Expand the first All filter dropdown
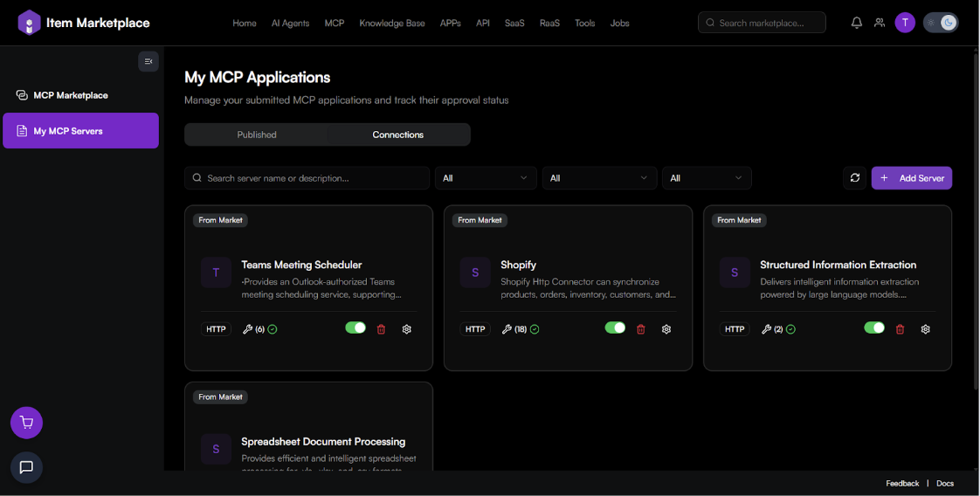Image resolution: width=980 pixels, height=496 pixels. click(x=486, y=178)
